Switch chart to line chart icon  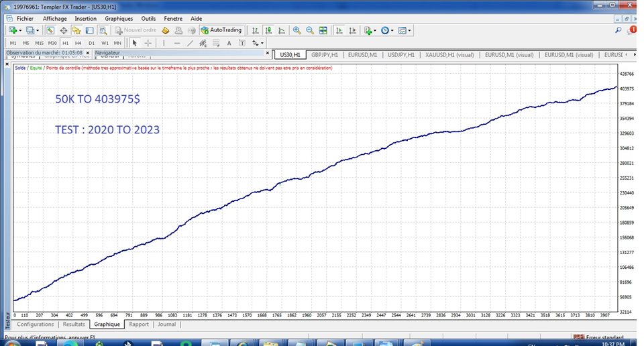(281, 30)
